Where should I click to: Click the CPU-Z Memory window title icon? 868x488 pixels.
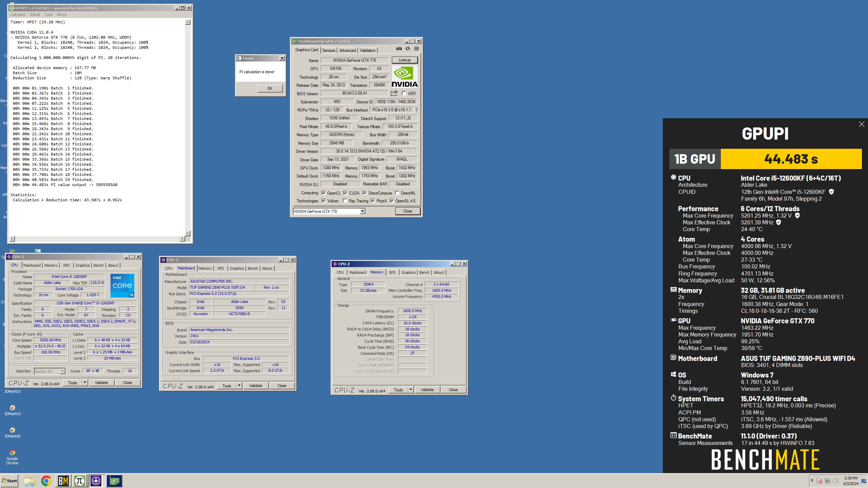pyautogui.click(x=335, y=264)
